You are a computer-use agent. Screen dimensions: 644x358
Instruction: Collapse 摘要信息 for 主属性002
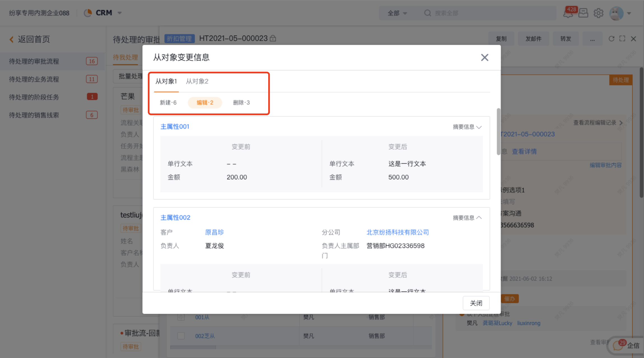467,218
